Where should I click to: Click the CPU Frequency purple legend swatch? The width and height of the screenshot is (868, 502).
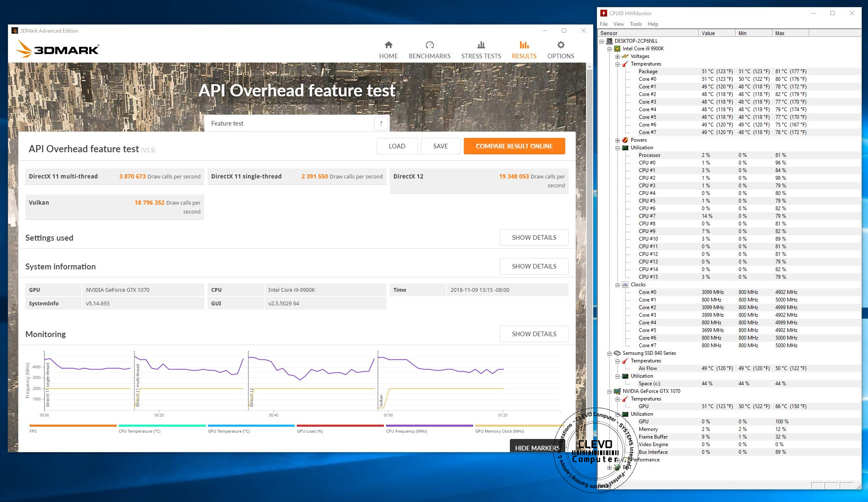click(x=429, y=425)
